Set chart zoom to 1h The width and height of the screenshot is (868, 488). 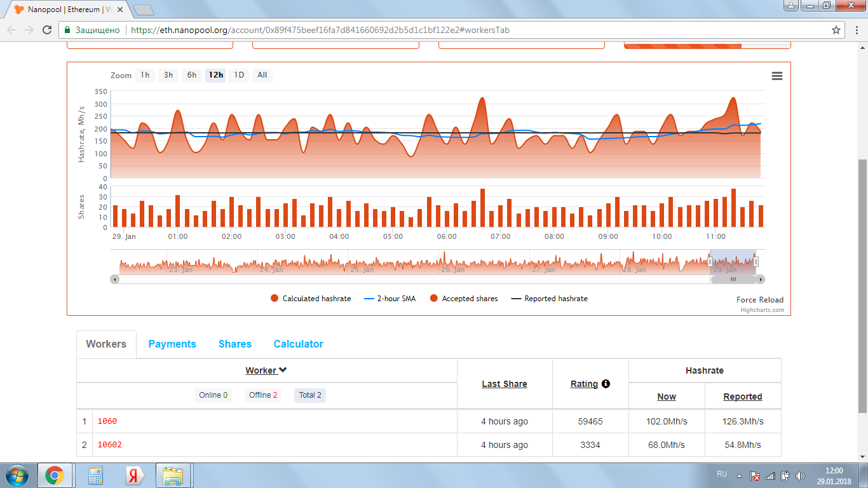145,75
